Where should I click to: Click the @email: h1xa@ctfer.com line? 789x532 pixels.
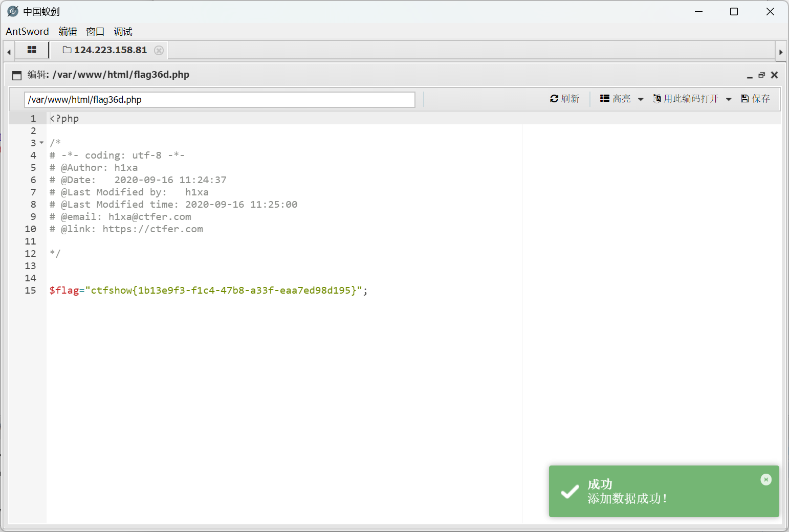120,217
